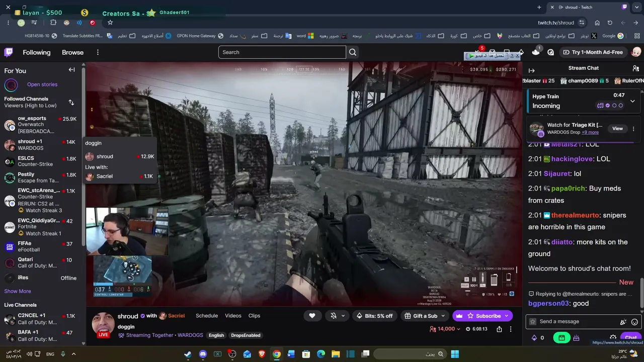
Task: Open File Explorer from the taskbar
Action: coord(336,354)
